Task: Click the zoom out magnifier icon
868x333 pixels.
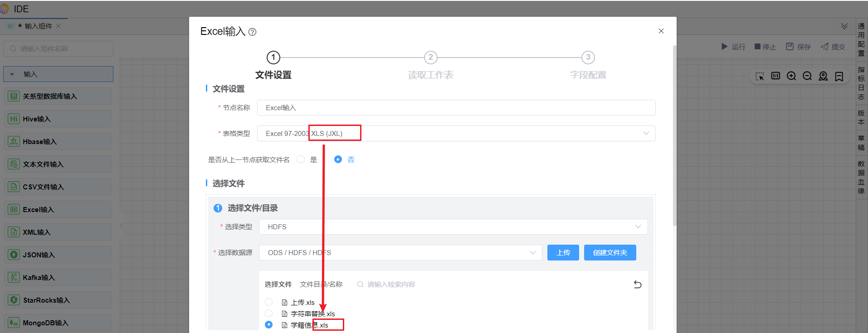Action: [807, 76]
